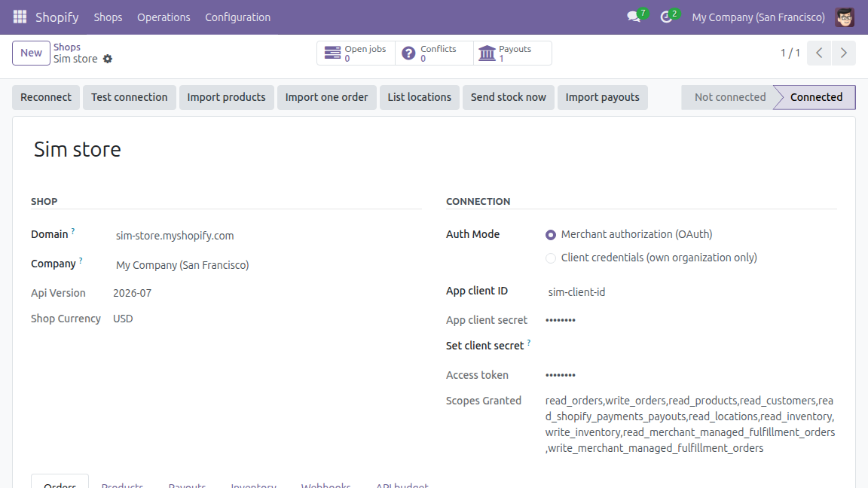Open the Configuration menu
This screenshot has width=868, height=488.
[238, 17]
